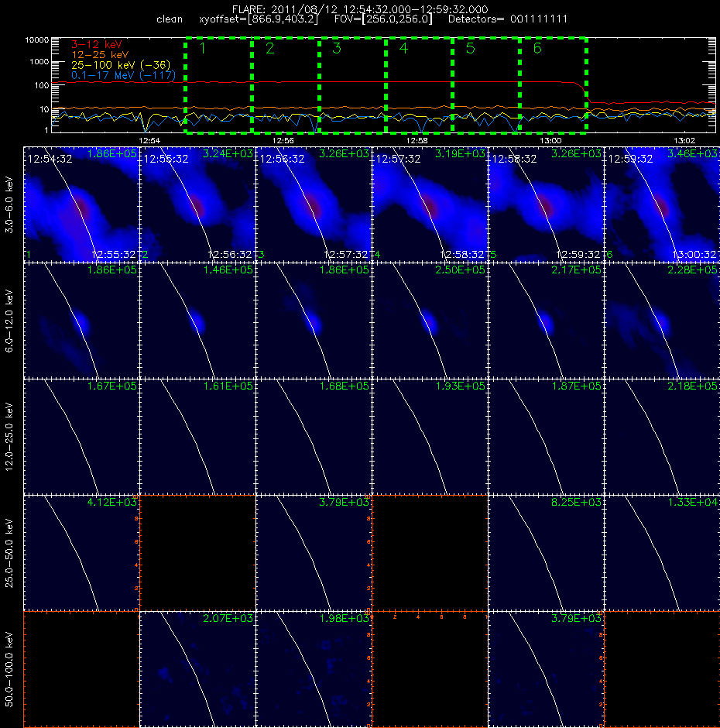Image resolution: width=720 pixels, height=728 pixels.
Task: Select the Detectors= 001111111 header text
Action: point(507,19)
